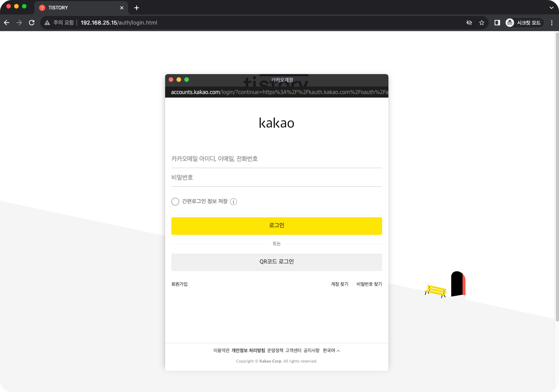Screen dimensions: 559x392
Task: Open the 공지사항 footer link
Action: [x=312, y=351]
